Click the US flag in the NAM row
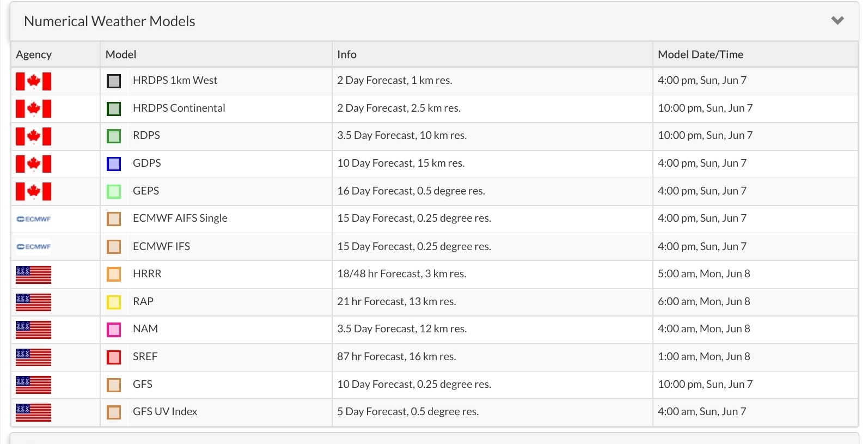 pos(33,330)
